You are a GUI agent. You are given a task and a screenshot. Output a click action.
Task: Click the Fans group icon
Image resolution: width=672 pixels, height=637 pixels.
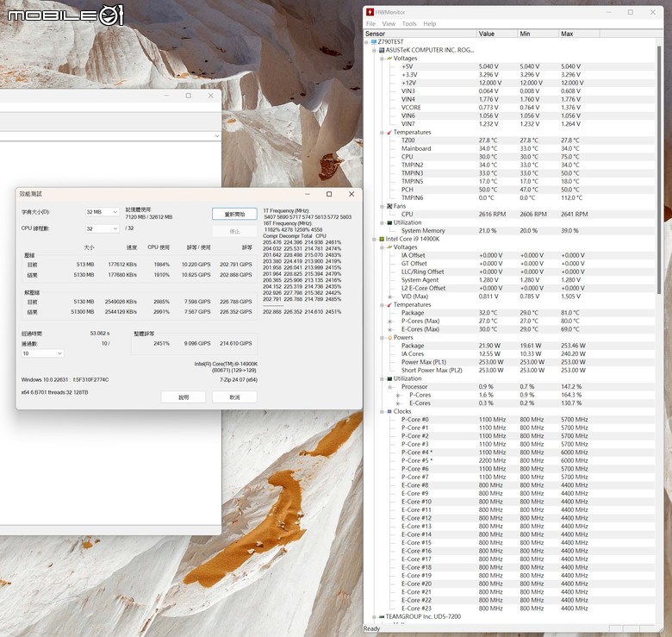click(x=389, y=206)
